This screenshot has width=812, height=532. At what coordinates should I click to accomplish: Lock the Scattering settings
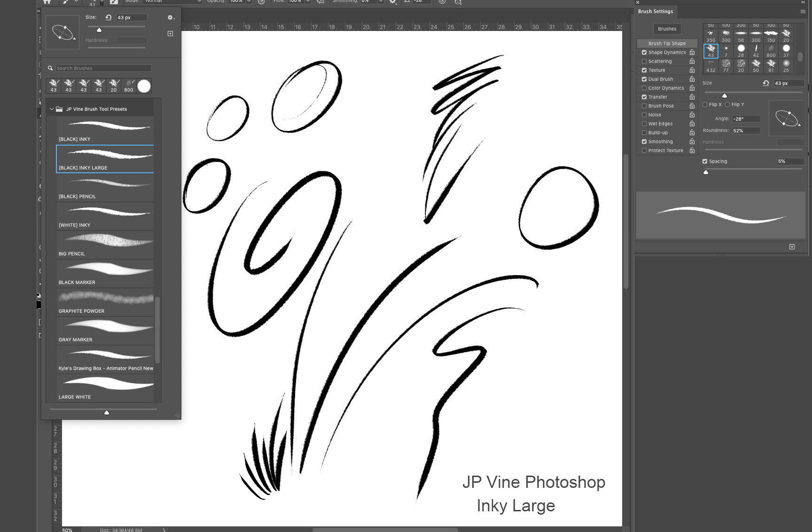(x=692, y=61)
